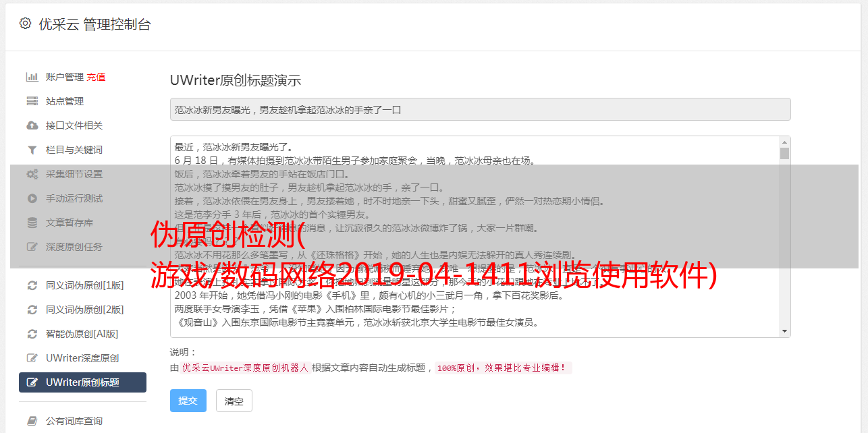Open 账户管理 bar chart icon

coord(32,77)
